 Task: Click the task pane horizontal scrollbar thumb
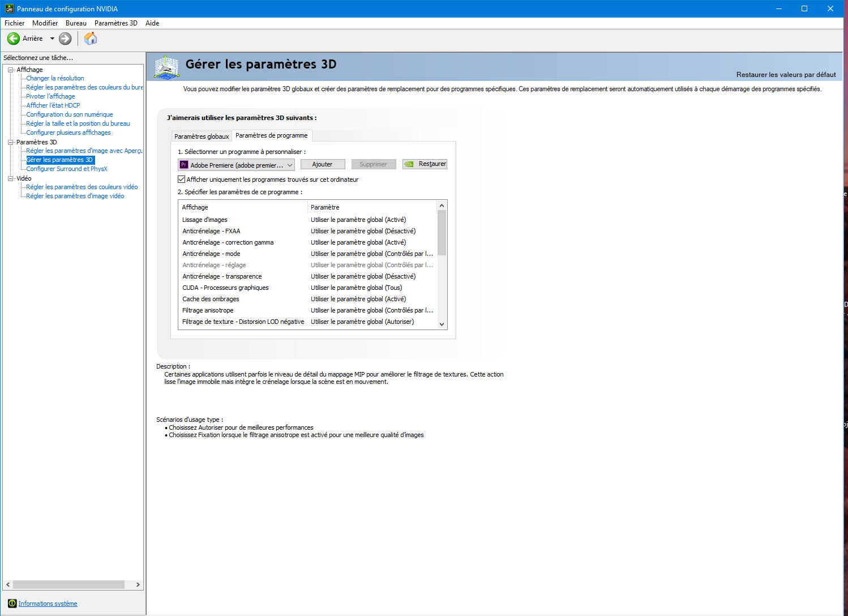[68, 584]
